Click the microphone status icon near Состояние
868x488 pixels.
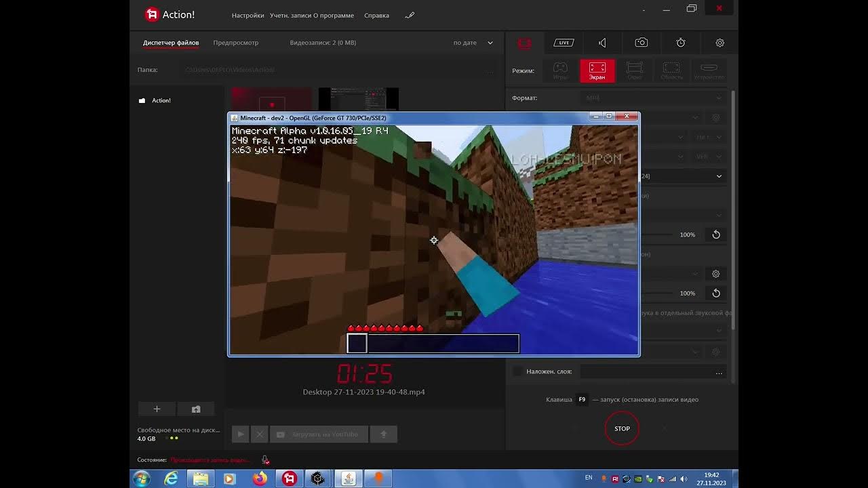(x=265, y=460)
